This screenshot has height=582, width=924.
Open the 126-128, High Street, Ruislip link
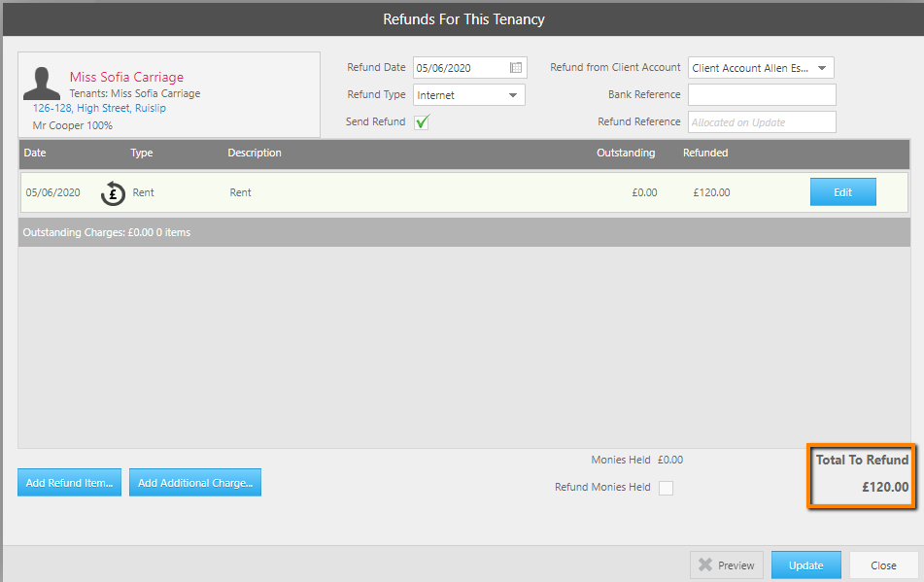[99, 109]
